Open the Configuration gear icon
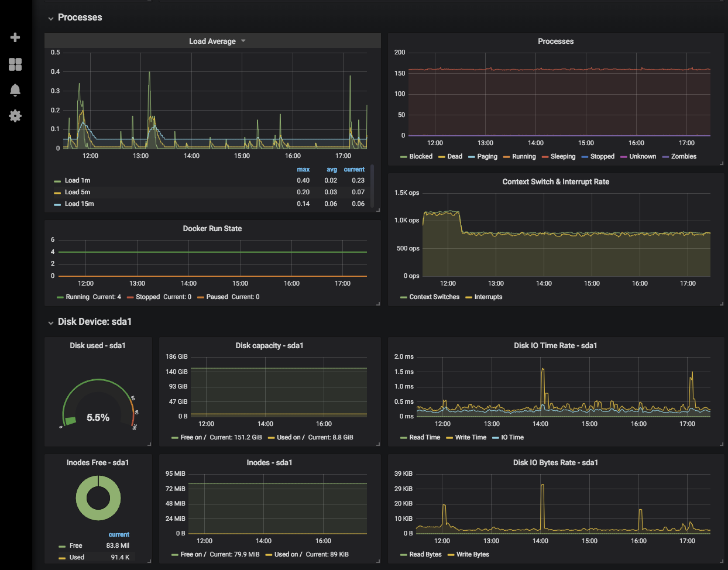The width and height of the screenshot is (728, 570). [x=15, y=116]
